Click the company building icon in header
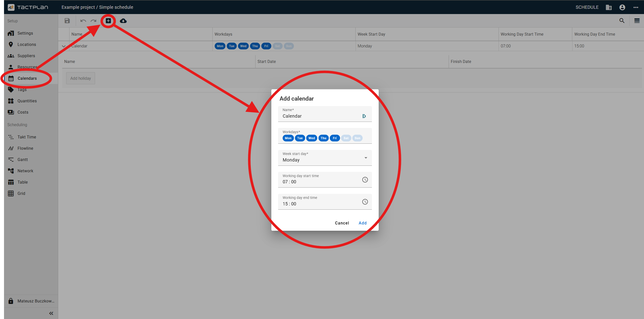Image resolution: width=644 pixels, height=319 pixels. (x=609, y=7)
